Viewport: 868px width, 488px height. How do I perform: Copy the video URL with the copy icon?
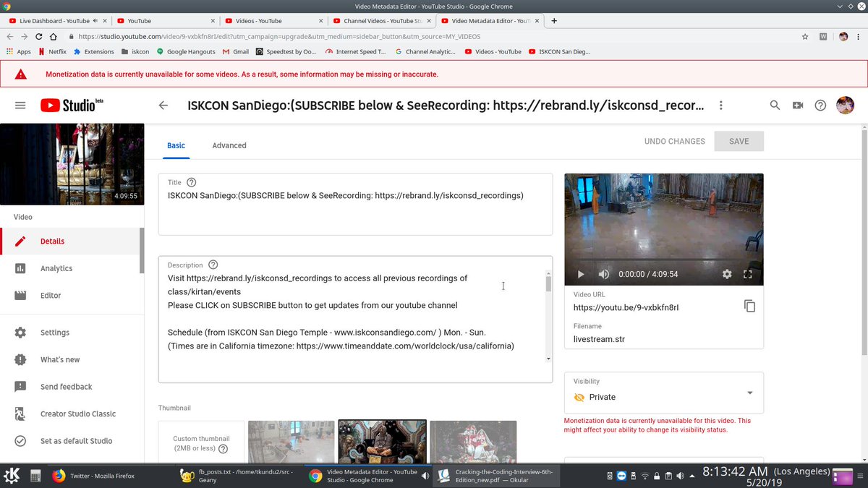point(749,306)
